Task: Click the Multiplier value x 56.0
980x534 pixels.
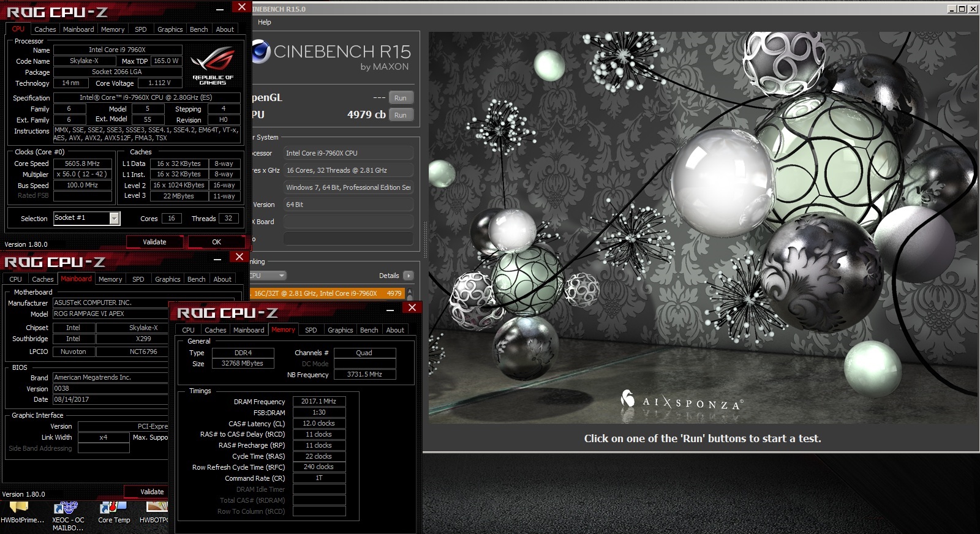Action: tap(83, 175)
